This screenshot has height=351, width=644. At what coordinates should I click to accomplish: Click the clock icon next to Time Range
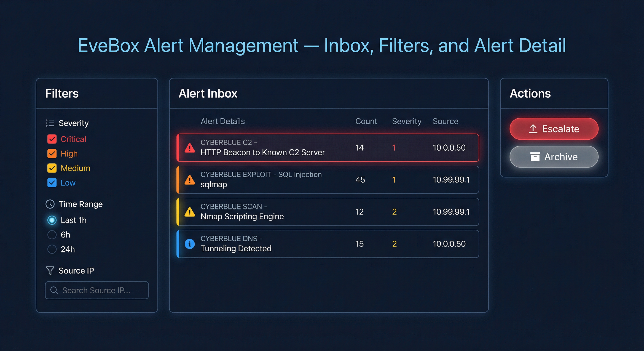tap(51, 204)
